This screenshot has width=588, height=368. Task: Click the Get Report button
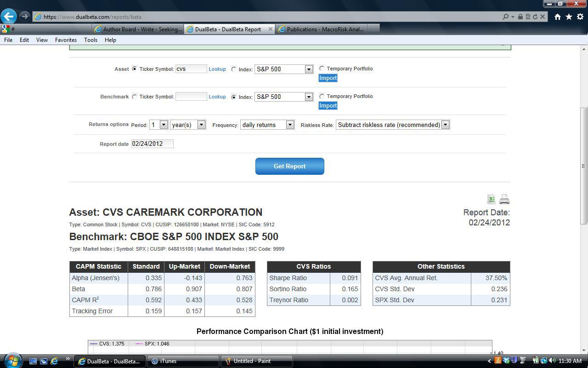[289, 166]
